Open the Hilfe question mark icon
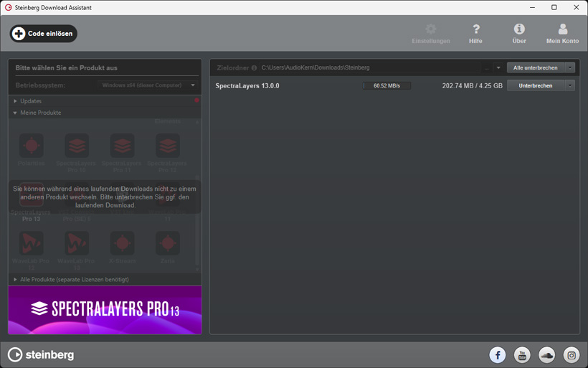Image resolution: width=588 pixels, height=368 pixels. [475, 29]
